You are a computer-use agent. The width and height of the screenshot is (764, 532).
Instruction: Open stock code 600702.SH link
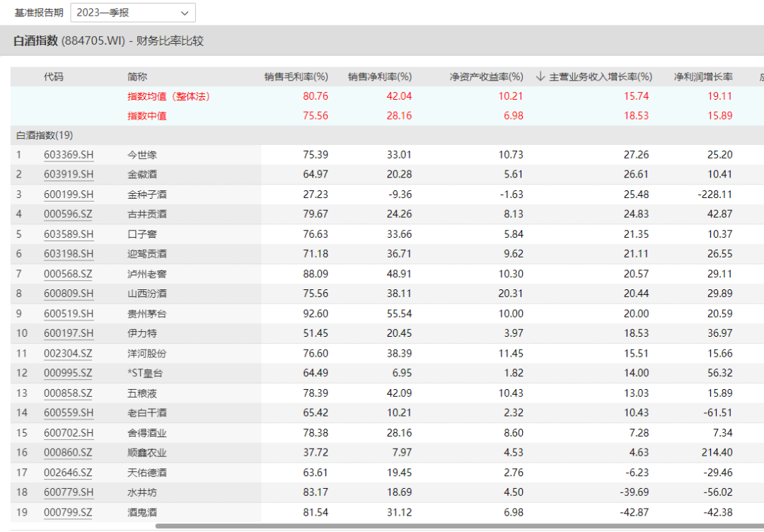69,433
